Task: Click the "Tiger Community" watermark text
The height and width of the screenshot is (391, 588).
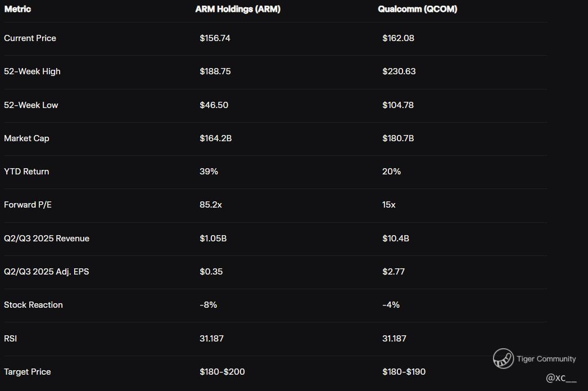Action: pyautogui.click(x=546, y=359)
